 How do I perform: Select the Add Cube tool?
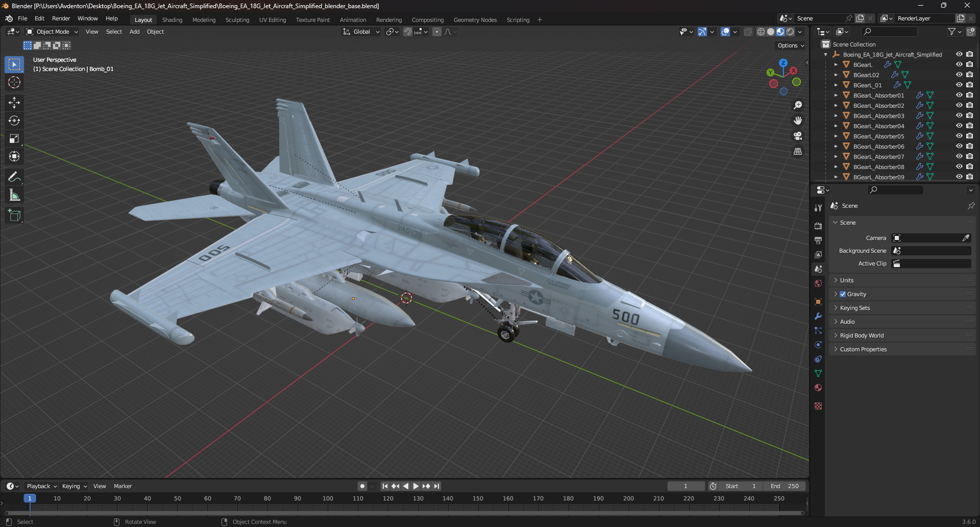14,215
